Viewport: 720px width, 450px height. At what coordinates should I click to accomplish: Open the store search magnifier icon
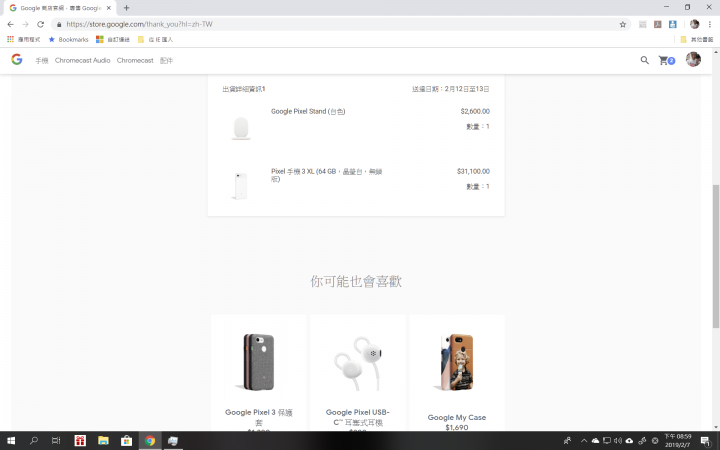(x=645, y=60)
